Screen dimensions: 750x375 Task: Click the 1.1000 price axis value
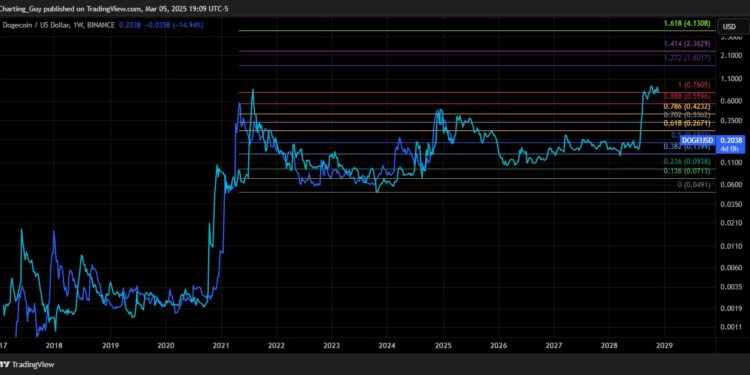(x=732, y=79)
